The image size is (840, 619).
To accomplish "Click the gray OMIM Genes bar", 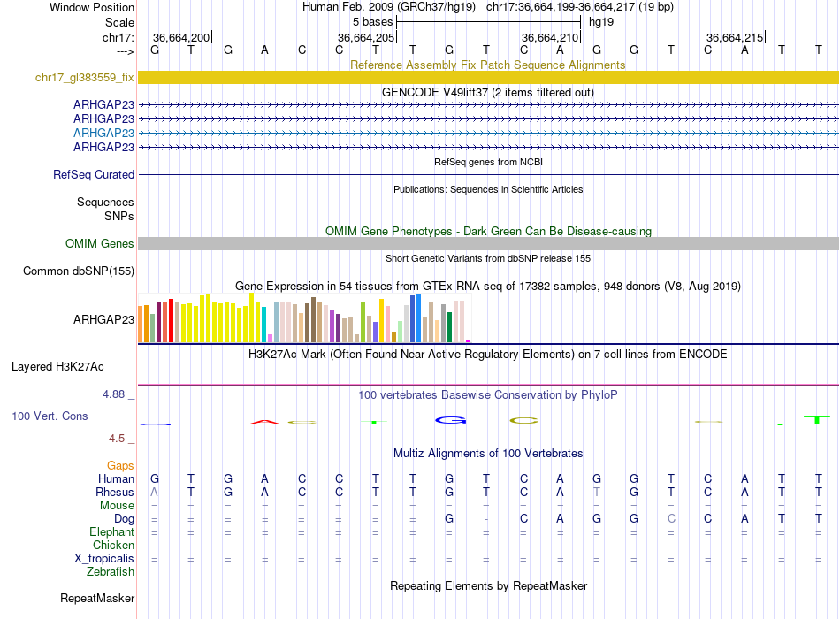I will tap(488, 244).
